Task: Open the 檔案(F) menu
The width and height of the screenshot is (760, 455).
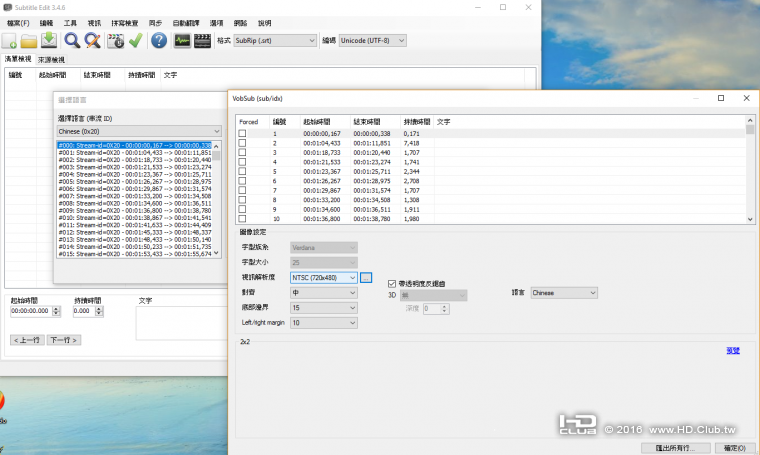Action: pyautogui.click(x=18, y=21)
